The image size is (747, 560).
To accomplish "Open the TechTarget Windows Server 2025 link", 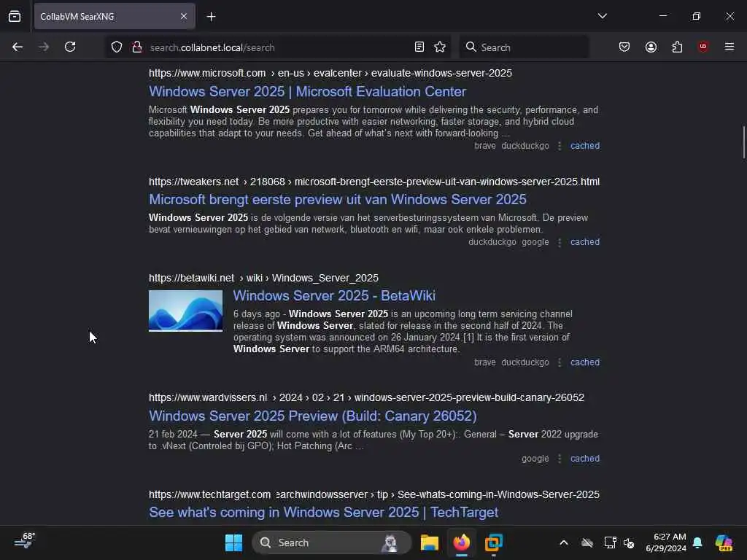I will 323,513.
